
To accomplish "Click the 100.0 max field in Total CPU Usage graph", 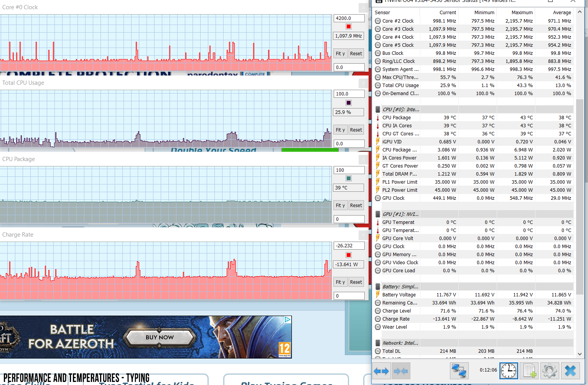I will point(349,94).
